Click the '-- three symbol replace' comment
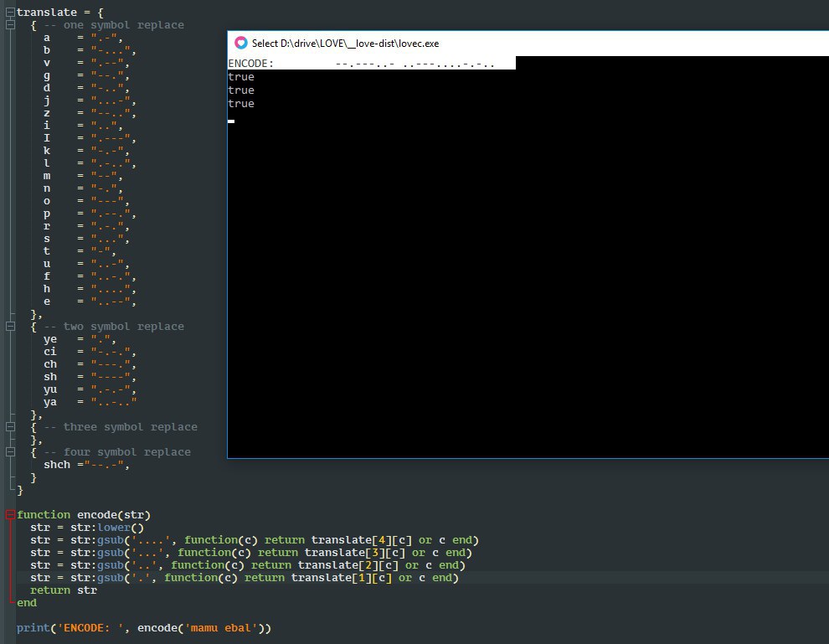829x644 pixels. [121, 427]
